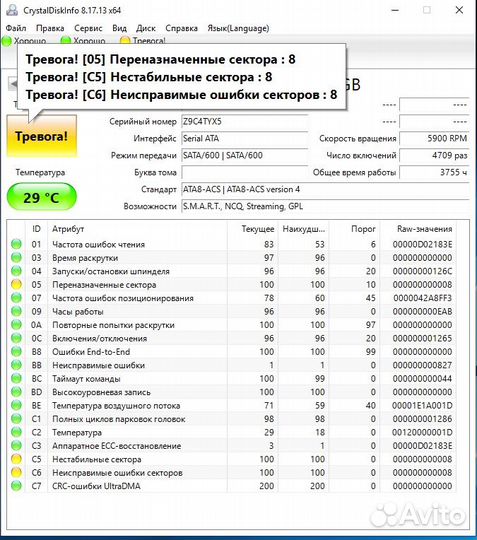Click the 3755 ч total working hours value
The height and width of the screenshot is (540, 477).
(434, 172)
